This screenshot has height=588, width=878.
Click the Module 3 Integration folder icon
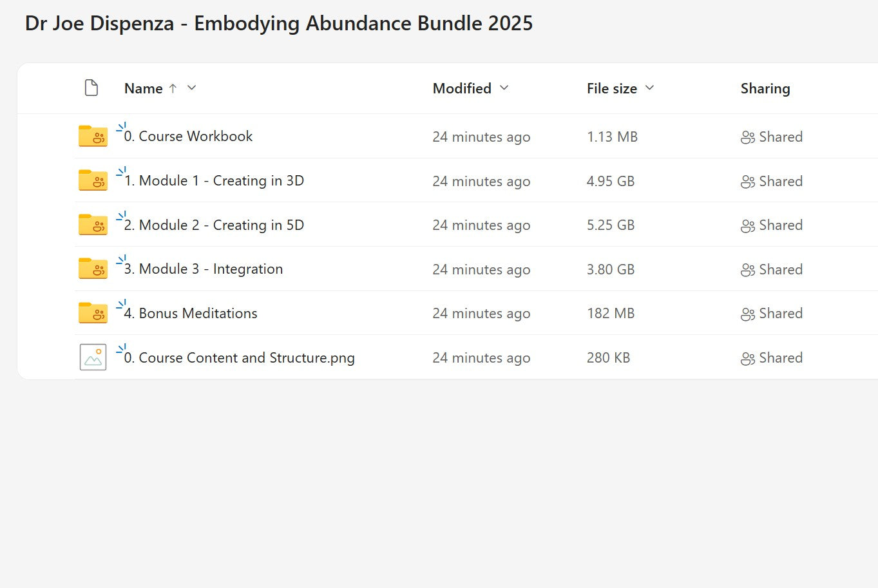93,269
